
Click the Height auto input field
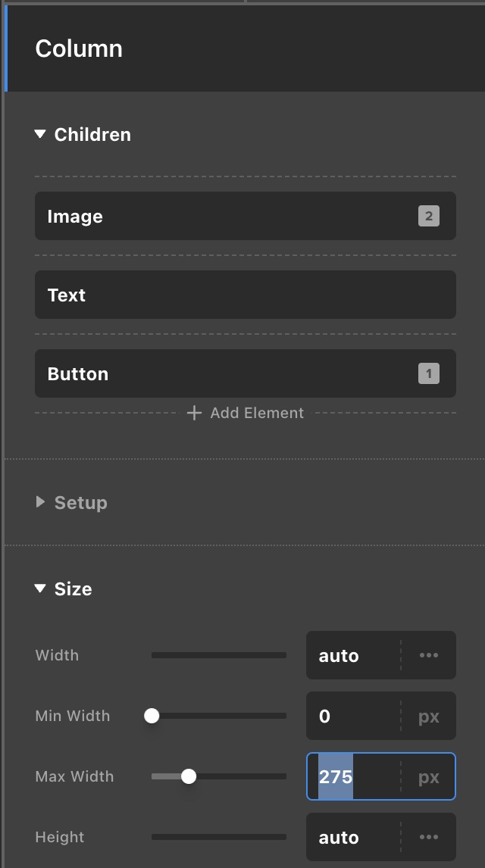[352, 837]
